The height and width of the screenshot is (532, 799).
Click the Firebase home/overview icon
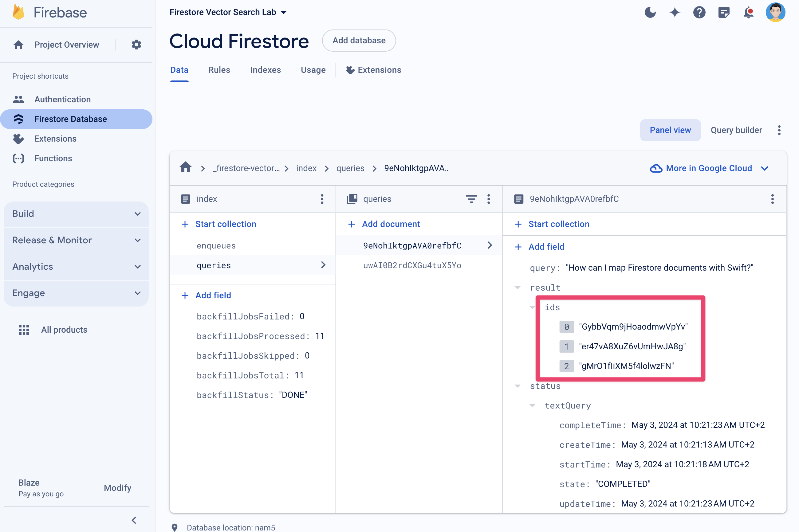click(x=18, y=45)
